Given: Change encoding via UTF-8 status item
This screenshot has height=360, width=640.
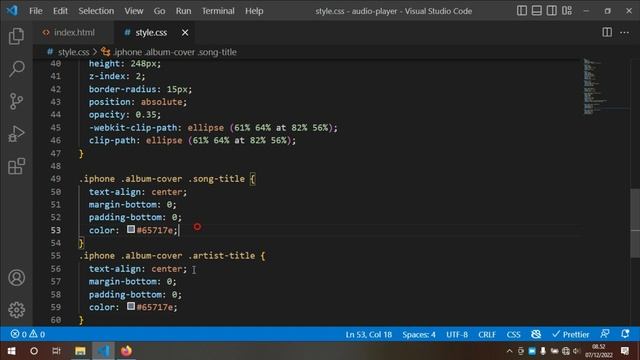Looking at the screenshot, I should (457, 335).
